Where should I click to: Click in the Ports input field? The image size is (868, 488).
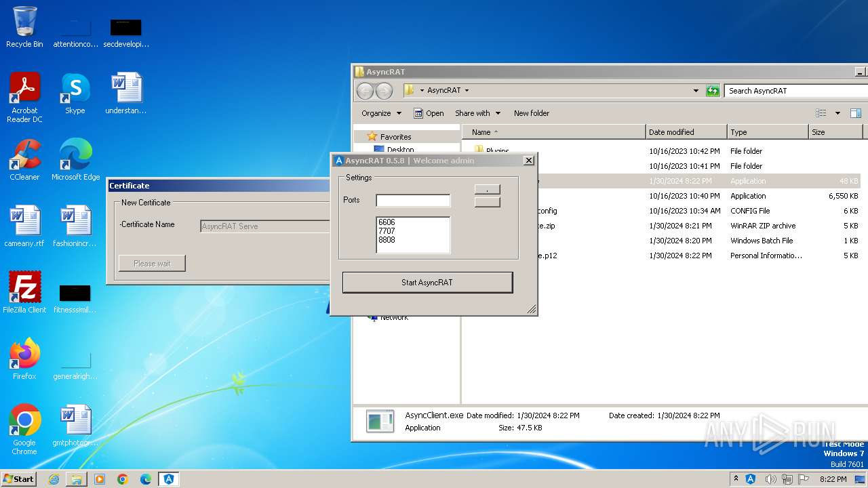(x=413, y=201)
